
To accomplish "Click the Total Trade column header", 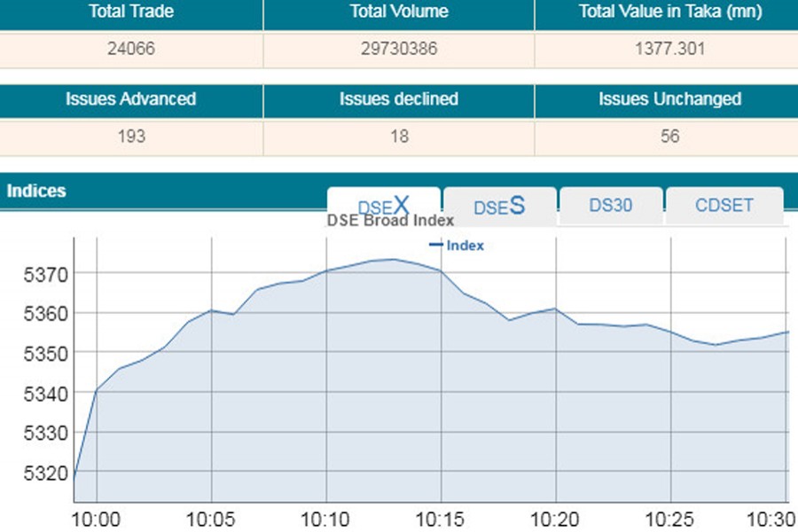I will [x=131, y=12].
